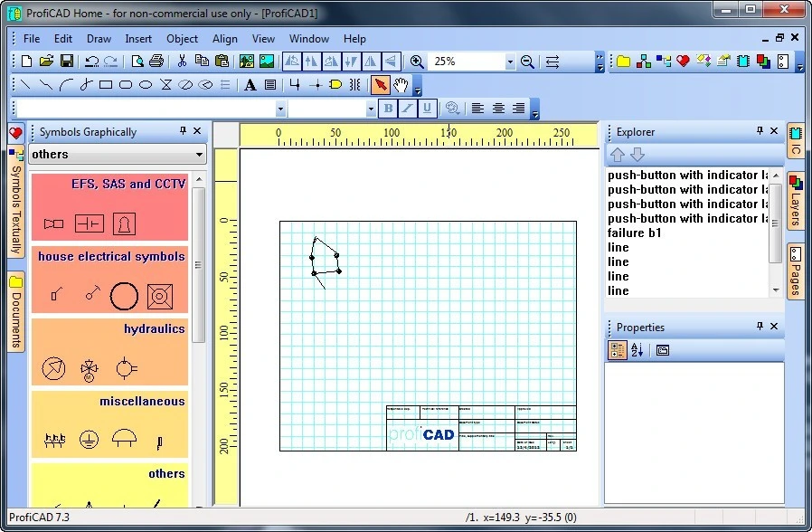812x532 pixels.
Task: Select the Arc drawing tool
Action: [x=65, y=84]
